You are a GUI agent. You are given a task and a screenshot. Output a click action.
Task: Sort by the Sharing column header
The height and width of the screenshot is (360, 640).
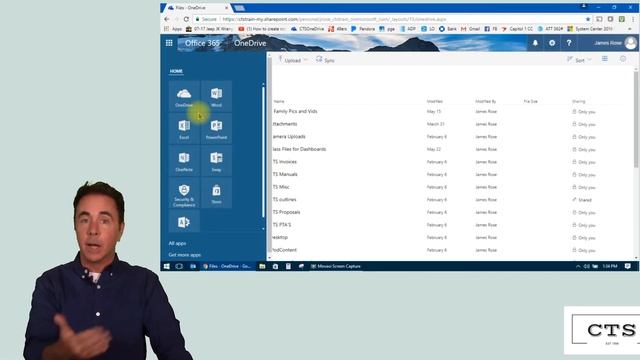578,101
